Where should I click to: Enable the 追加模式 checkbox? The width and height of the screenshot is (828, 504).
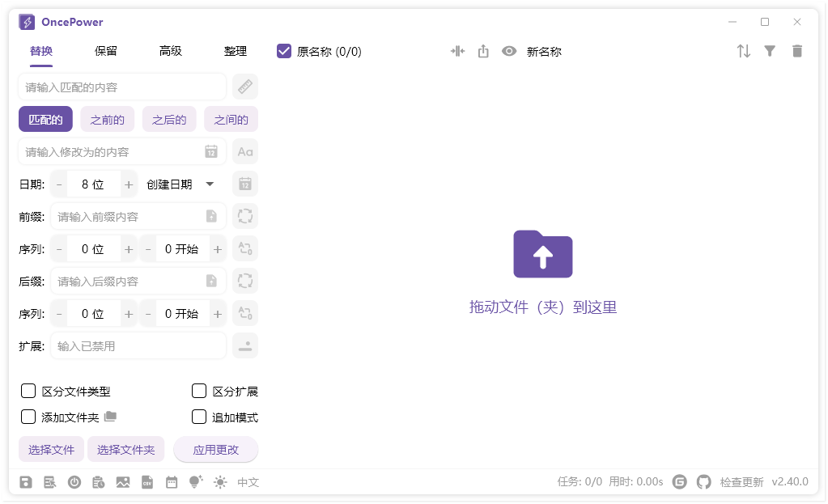click(x=198, y=417)
